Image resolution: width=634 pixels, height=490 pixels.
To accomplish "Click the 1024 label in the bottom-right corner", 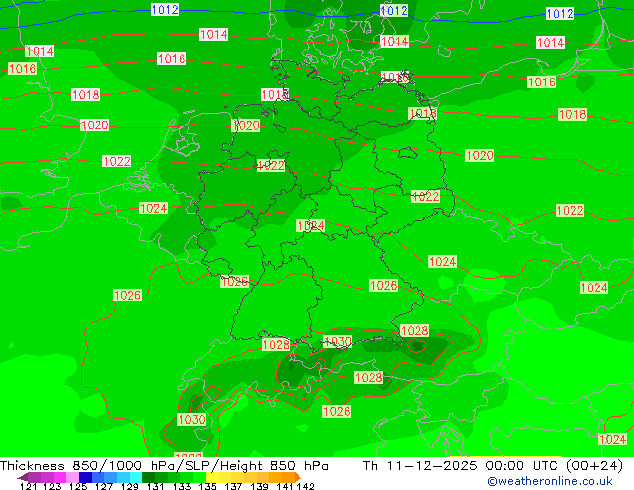I will (612, 439).
